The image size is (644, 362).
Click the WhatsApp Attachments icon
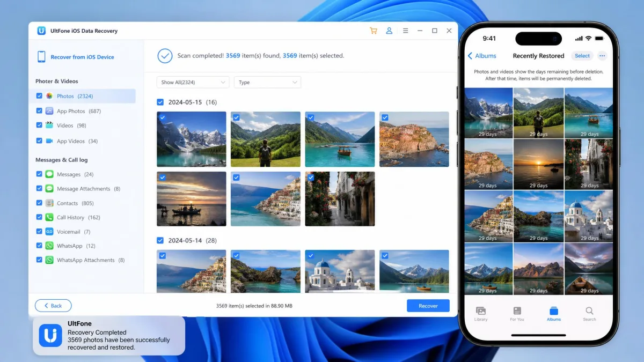coord(49,260)
